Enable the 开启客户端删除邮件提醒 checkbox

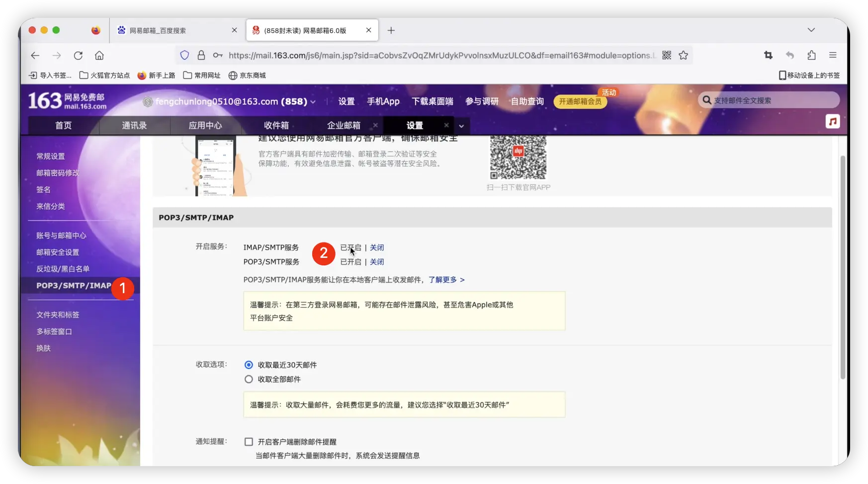pyautogui.click(x=249, y=441)
